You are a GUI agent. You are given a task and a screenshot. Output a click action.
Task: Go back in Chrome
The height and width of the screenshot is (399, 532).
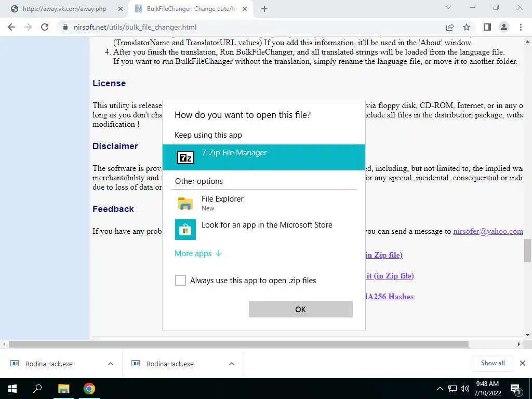pos(11,27)
